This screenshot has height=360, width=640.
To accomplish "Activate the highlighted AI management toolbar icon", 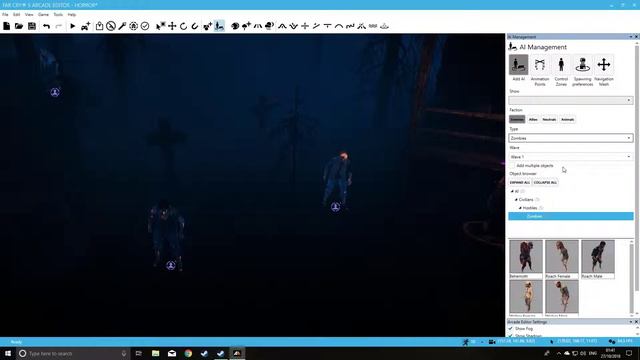I will click(x=220, y=26).
